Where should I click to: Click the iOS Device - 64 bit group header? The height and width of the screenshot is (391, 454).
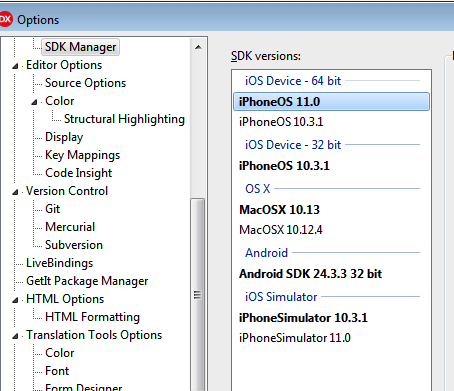click(x=293, y=81)
